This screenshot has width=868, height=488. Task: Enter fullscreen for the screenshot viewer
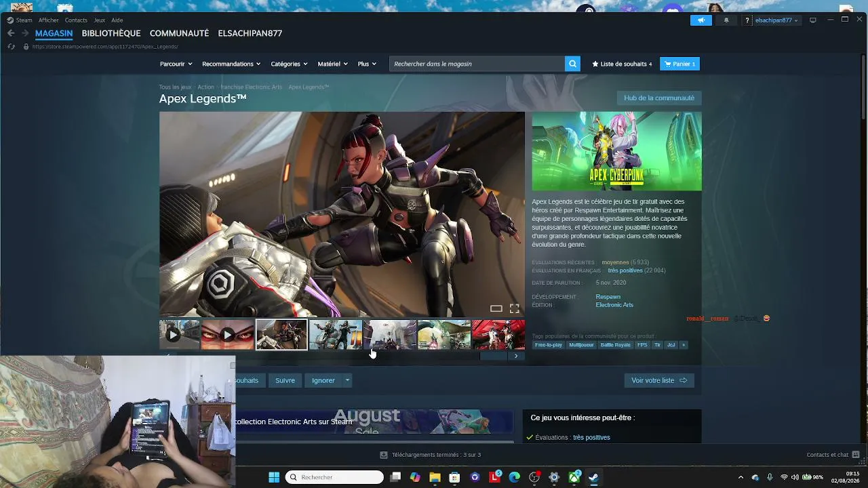tap(515, 309)
